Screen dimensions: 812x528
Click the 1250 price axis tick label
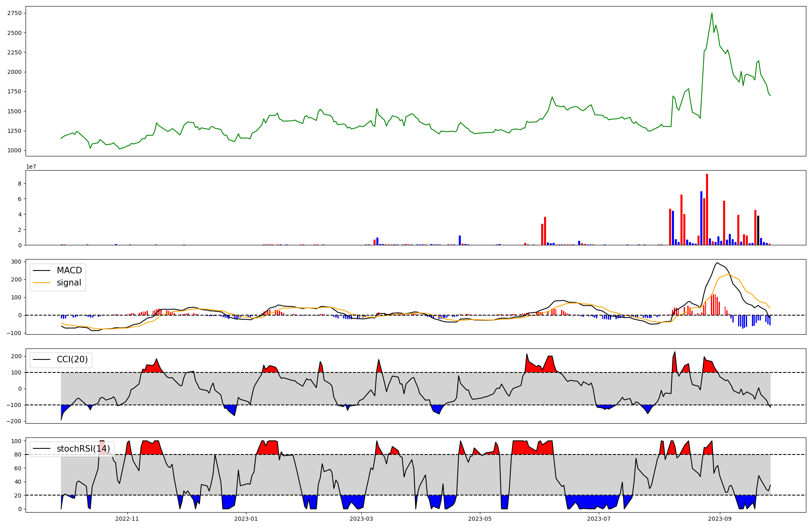click(x=14, y=131)
